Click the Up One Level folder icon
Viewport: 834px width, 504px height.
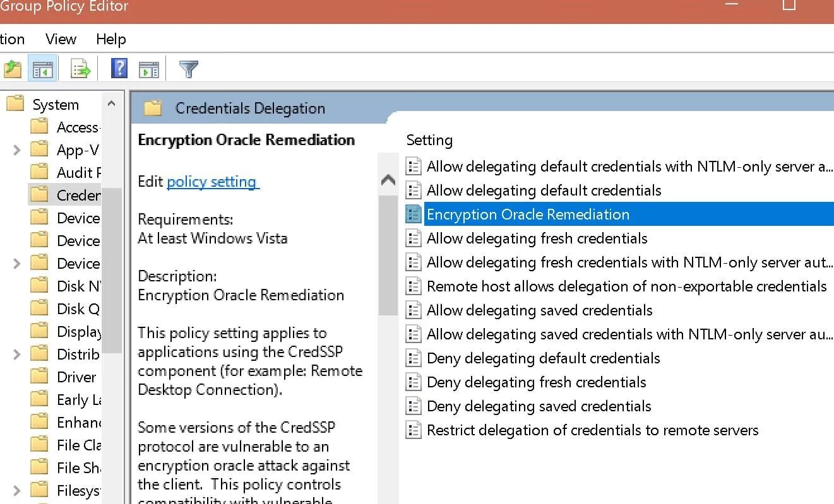tap(11, 69)
